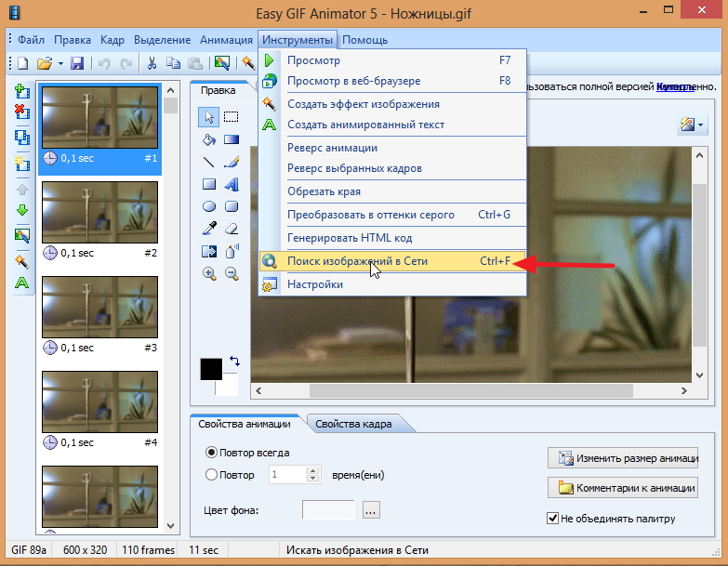Viewport: 728px width, 566px height.
Task: Select the spray can tool
Action: point(232,251)
